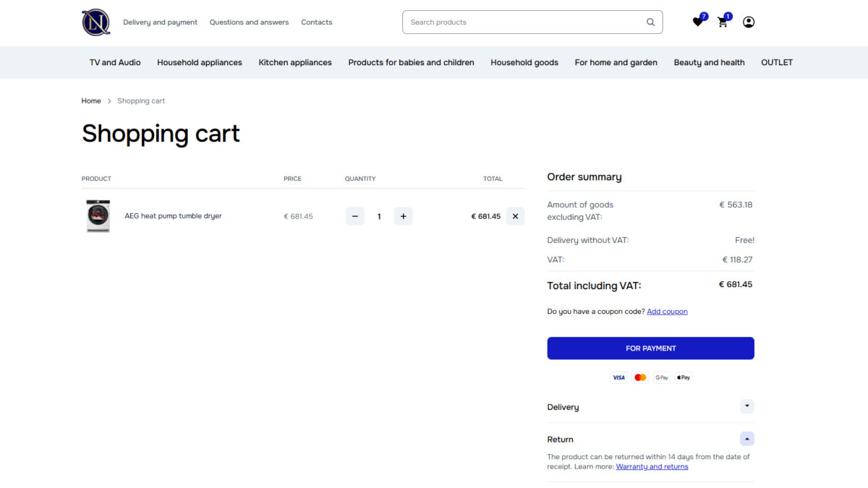Viewport: 868px width, 488px height.
Task: Open the user account profile icon
Action: 749,22
